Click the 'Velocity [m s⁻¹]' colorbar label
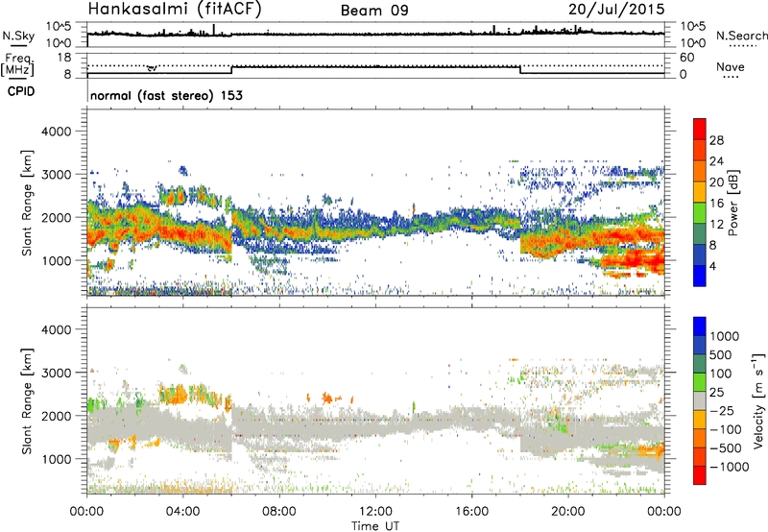 coord(758,400)
